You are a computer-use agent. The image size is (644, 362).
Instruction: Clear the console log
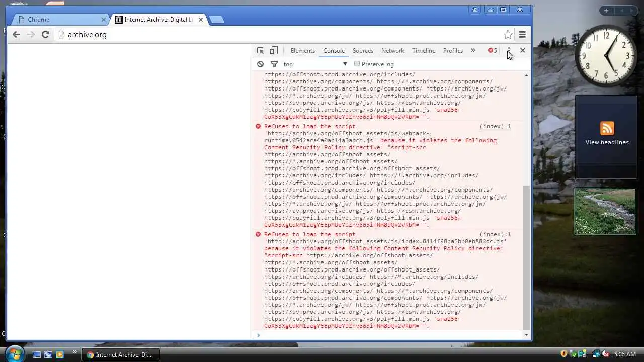[x=260, y=64]
